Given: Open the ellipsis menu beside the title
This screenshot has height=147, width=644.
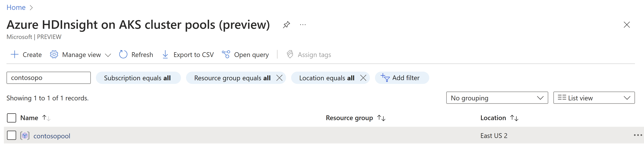Looking at the screenshot, I should pos(303,25).
